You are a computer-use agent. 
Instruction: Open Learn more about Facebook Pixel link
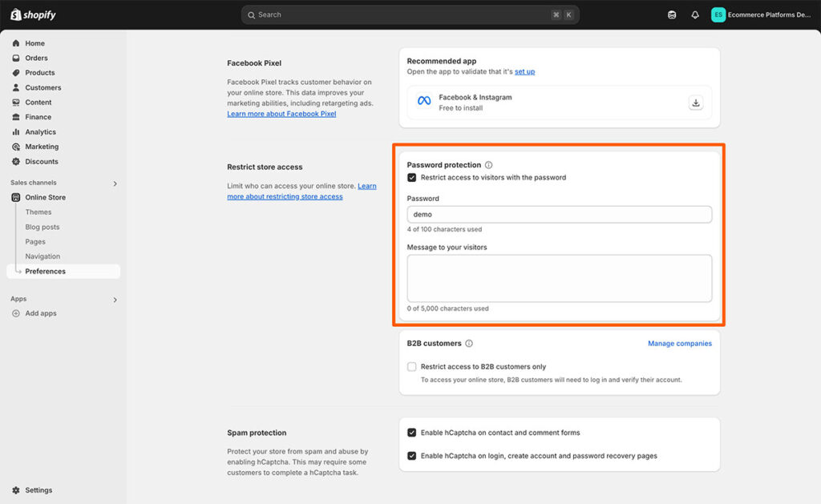[x=281, y=114]
